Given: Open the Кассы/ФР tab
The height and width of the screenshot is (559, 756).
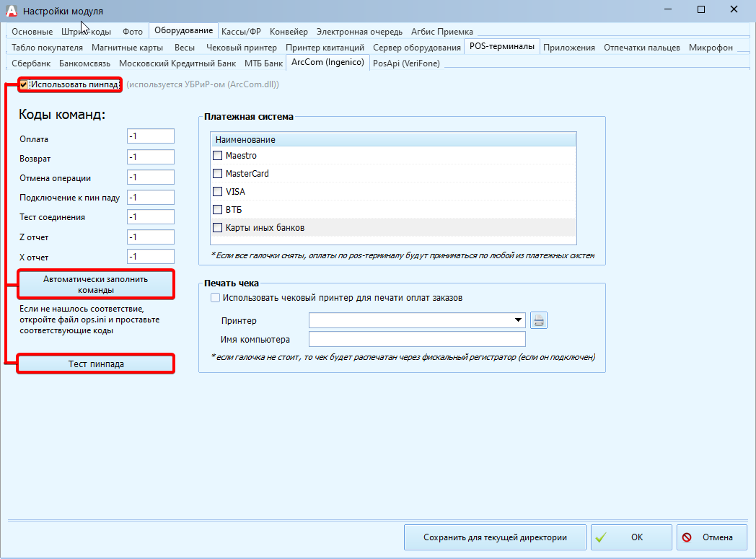Looking at the screenshot, I should [x=241, y=32].
